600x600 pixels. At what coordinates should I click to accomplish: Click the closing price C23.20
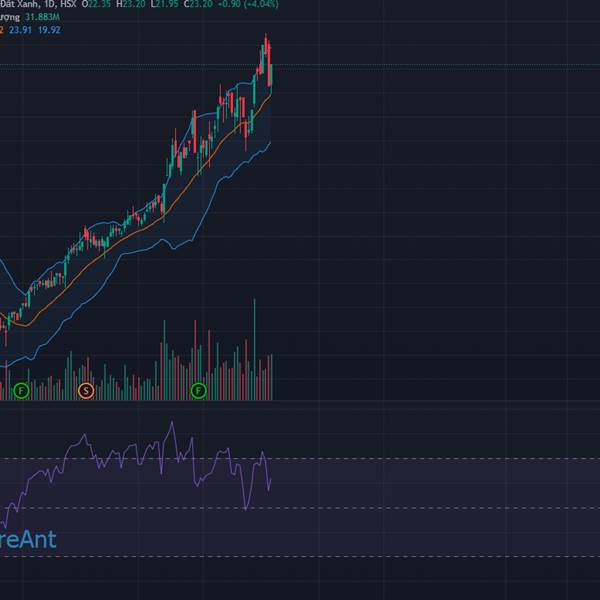pos(198,4)
